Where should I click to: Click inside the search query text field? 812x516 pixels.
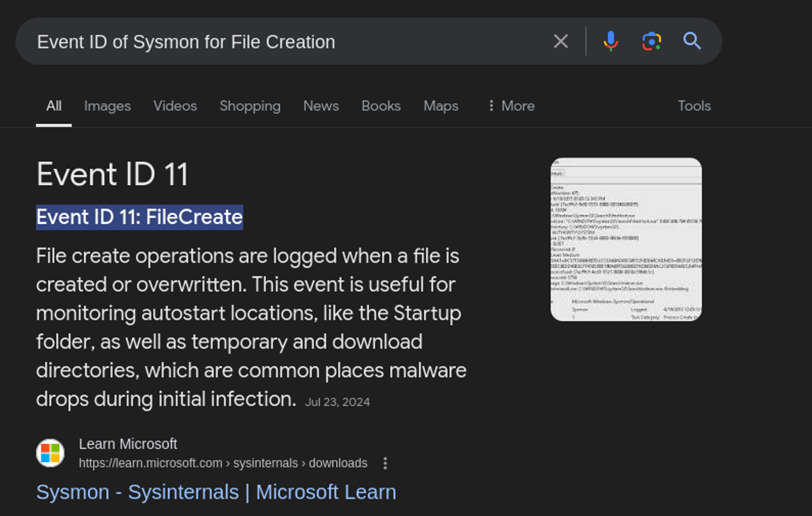point(284,42)
